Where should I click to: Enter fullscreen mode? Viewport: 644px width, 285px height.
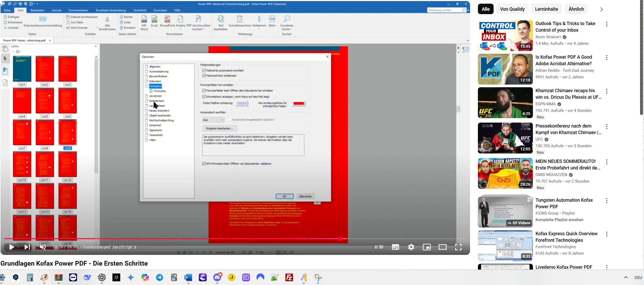[458, 247]
